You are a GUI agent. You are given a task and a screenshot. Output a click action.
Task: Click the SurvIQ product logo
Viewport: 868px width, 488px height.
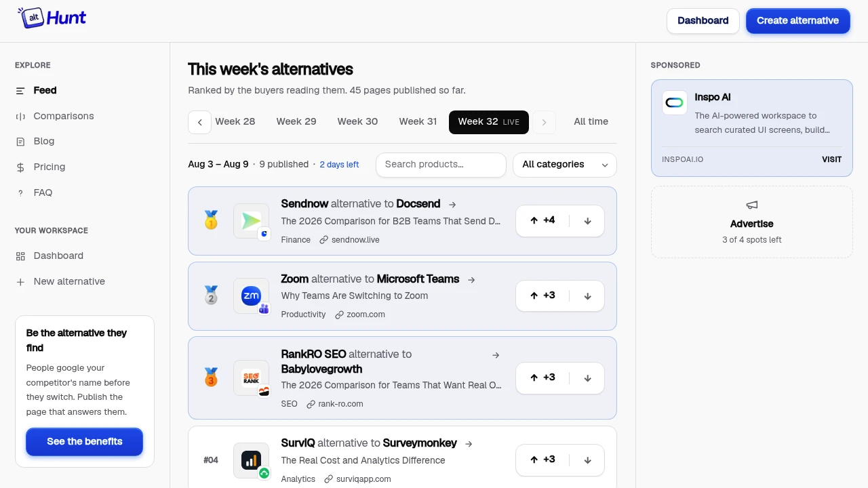coord(252,460)
